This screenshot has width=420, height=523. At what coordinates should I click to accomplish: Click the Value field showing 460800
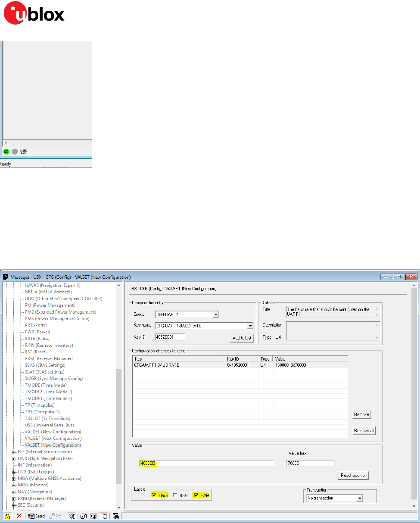tap(207, 463)
